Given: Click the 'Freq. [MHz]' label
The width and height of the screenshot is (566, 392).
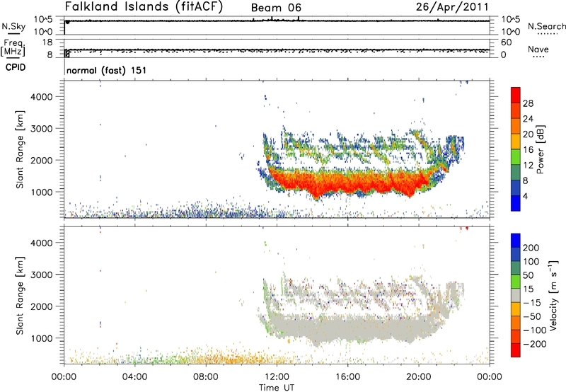Looking at the screenshot, I should [x=13, y=48].
